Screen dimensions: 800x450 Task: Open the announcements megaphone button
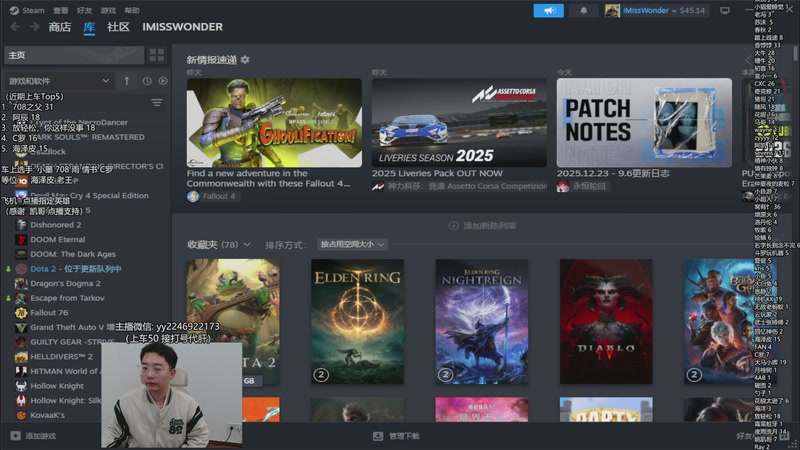[x=548, y=10]
